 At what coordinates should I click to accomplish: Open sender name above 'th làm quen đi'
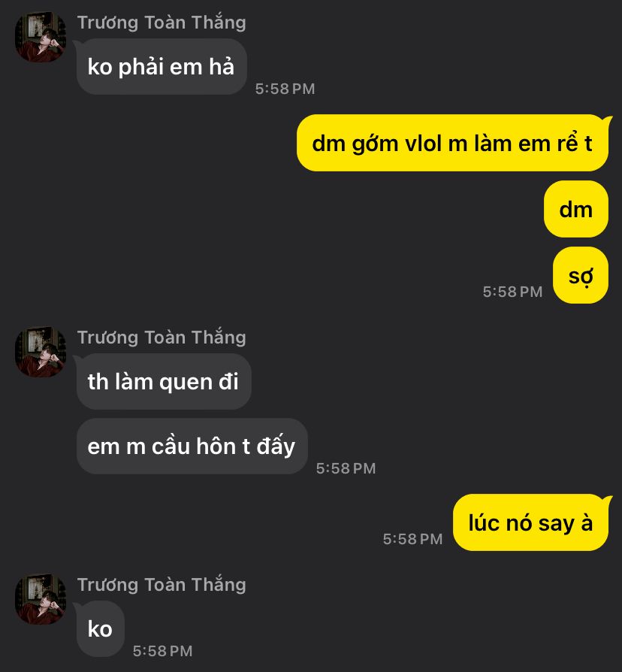pyautogui.click(x=162, y=338)
